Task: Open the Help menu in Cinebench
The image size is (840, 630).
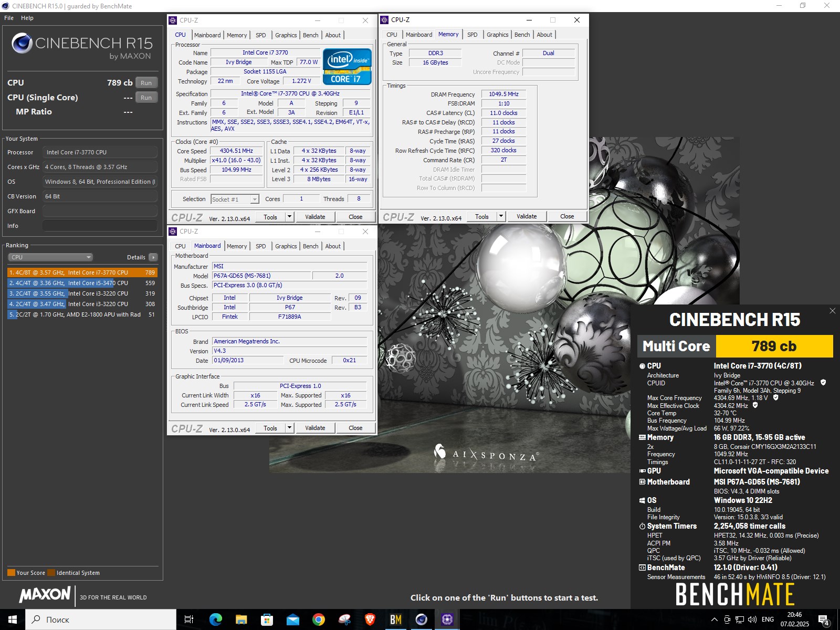Action: 27,18
